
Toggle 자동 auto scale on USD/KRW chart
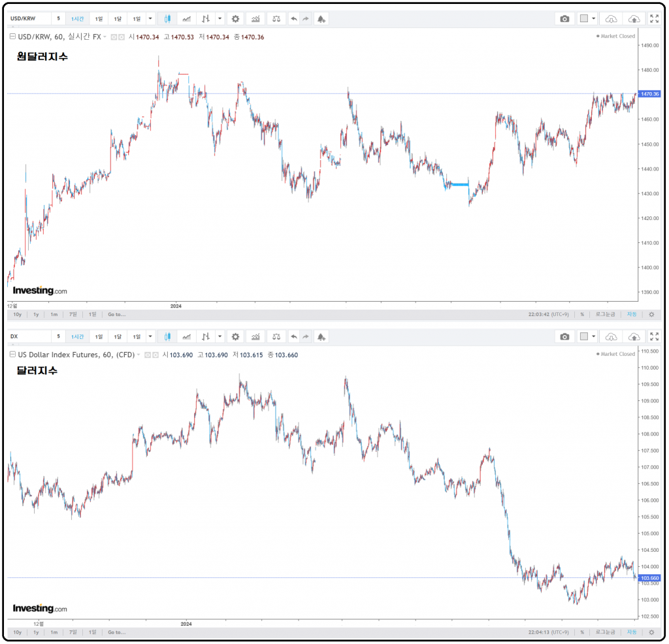coord(632,314)
